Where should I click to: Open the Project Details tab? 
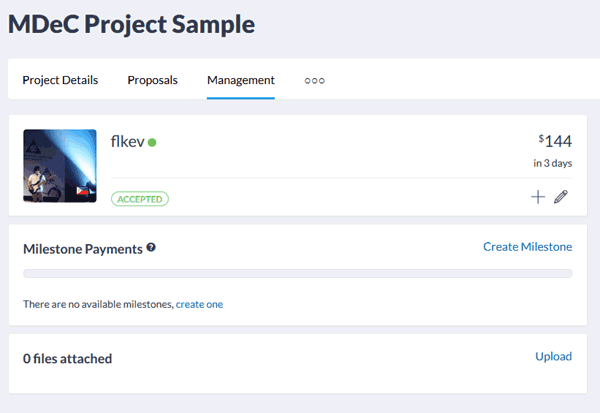coord(60,80)
